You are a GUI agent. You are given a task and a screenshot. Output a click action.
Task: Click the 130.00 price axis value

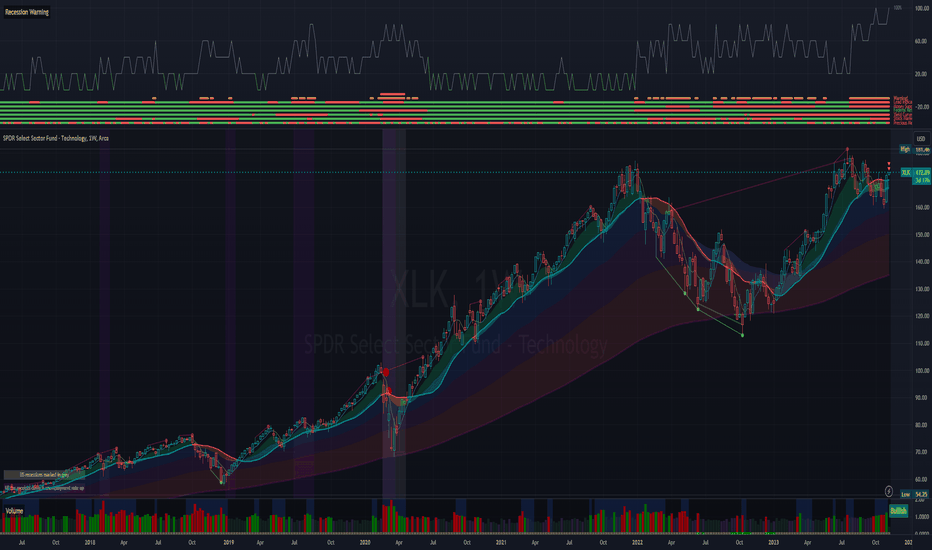click(922, 290)
